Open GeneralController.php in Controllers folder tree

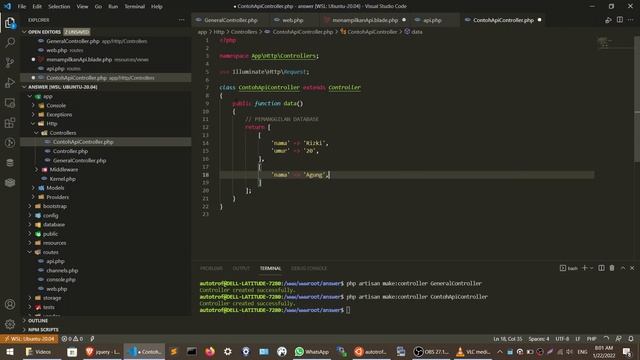(x=79, y=160)
